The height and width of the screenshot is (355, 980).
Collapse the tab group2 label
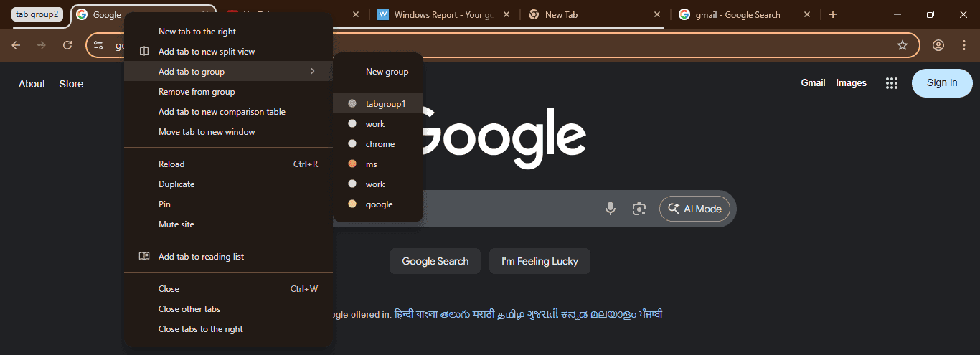click(37, 14)
